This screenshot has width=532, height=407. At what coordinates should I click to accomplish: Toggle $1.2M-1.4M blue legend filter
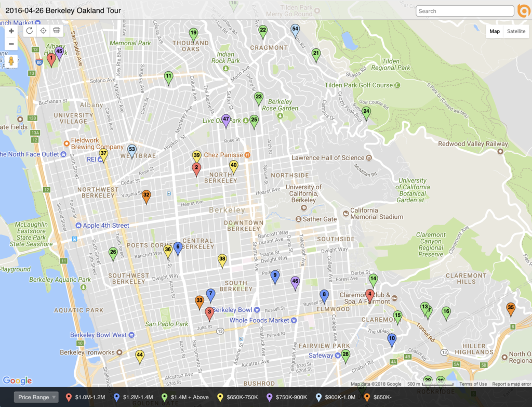[134, 397]
